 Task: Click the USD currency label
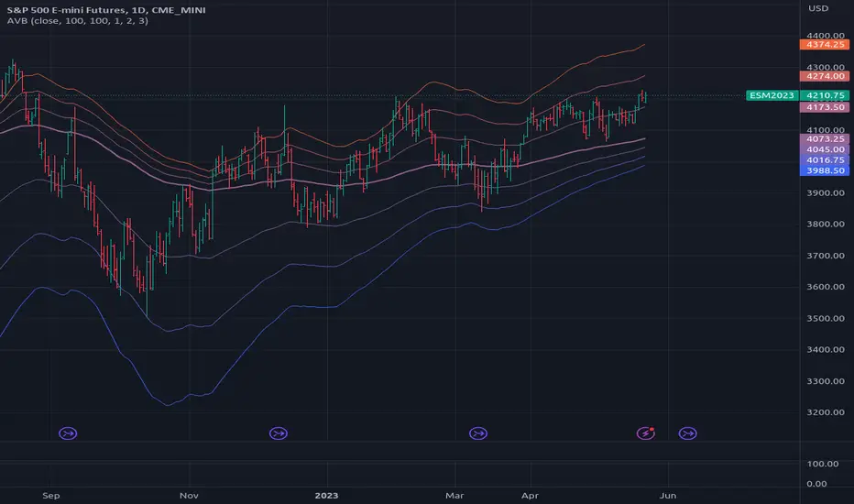tap(818, 8)
